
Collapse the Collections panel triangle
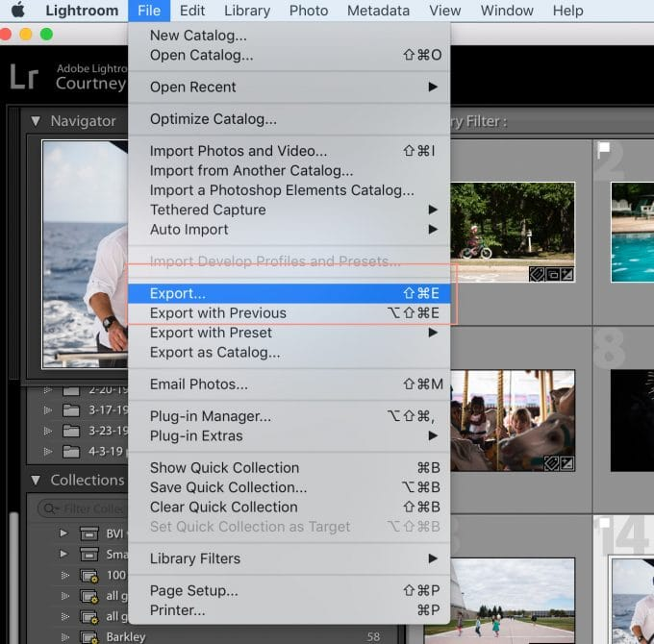coord(36,481)
